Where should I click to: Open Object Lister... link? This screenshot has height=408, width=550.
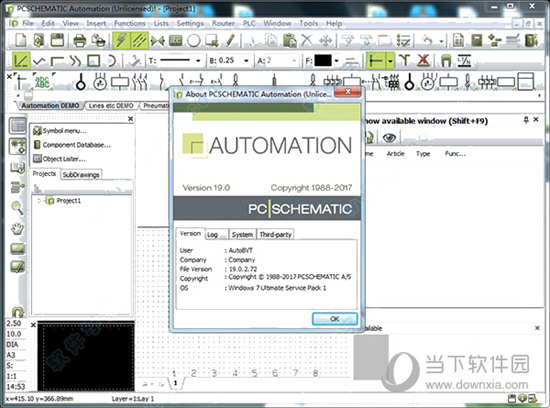pyautogui.click(x=60, y=159)
